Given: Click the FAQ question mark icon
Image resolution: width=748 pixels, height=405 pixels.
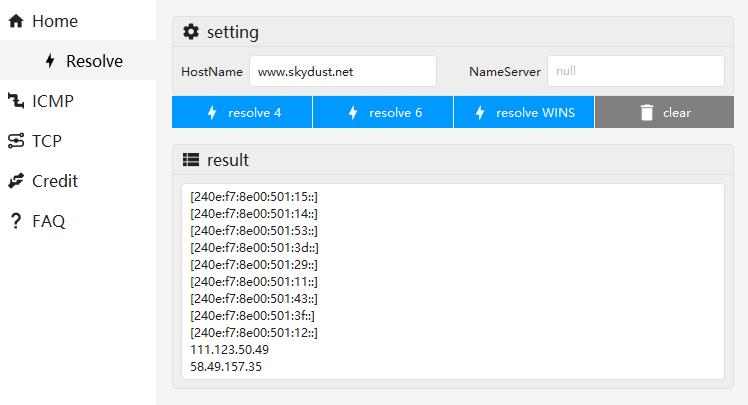Looking at the screenshot, I should tap(15, 221).
